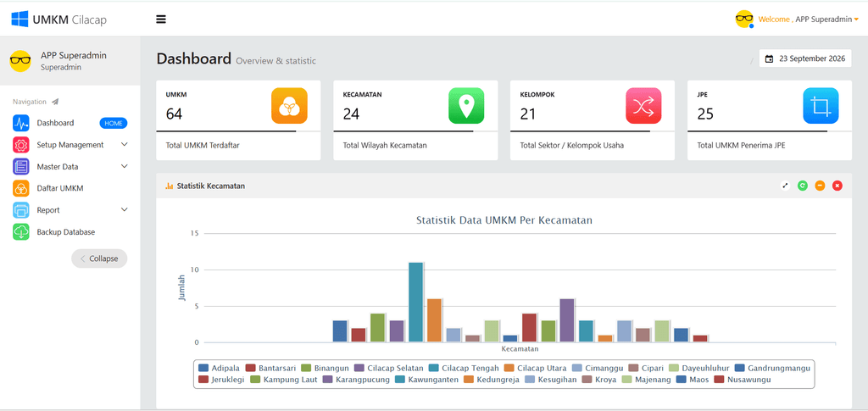
Task: Click the sidebar profile avatar
Action: 20,61
